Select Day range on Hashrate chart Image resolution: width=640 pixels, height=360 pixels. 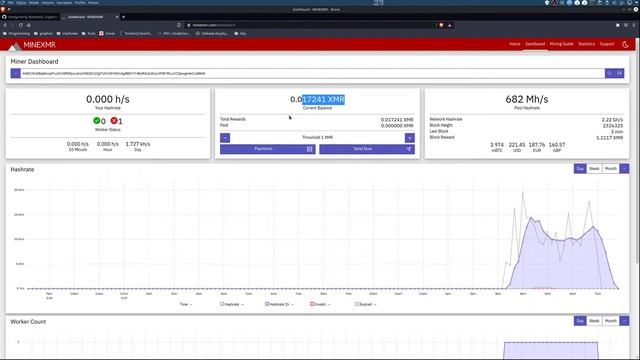(x=580, y=169)
